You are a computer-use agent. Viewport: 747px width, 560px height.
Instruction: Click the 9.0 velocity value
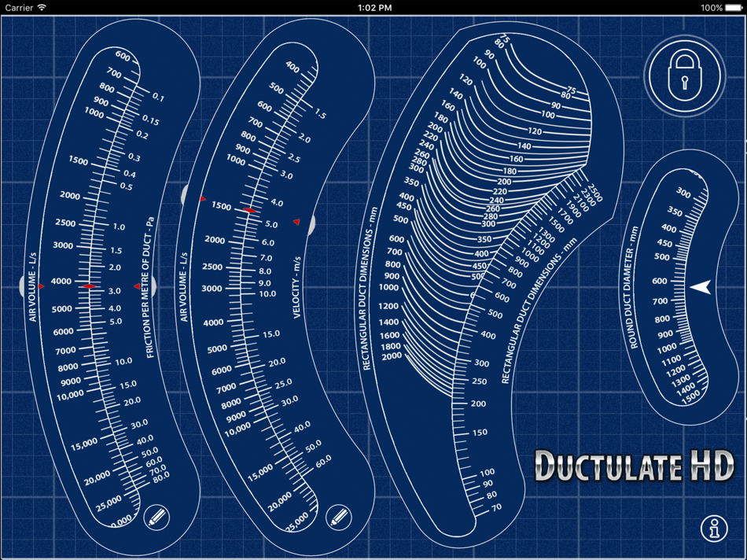(265, 282)
